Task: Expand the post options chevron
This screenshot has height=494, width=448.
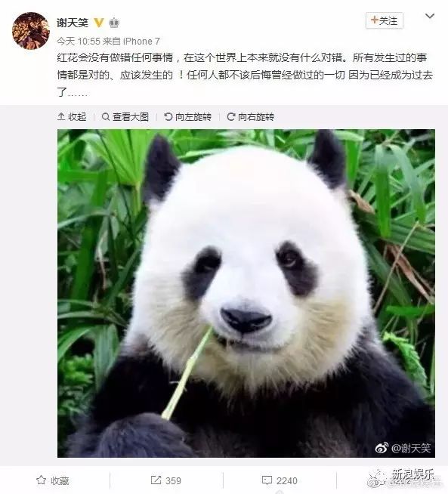Action: [x=430, y=16]
